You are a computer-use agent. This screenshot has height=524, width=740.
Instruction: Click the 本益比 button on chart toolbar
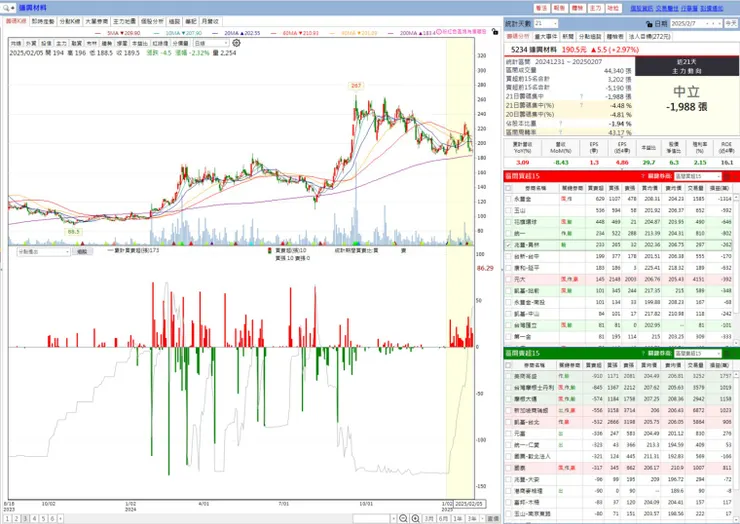click(139, 43)
